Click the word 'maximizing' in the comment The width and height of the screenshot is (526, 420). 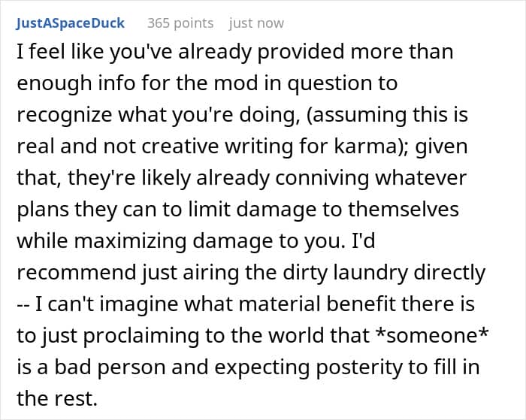[130, 241]
